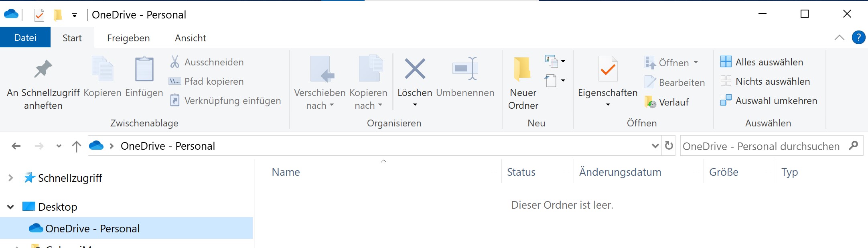Go forward with the right arrow
The height and width of the screenshot is (248, 868).
39,146
